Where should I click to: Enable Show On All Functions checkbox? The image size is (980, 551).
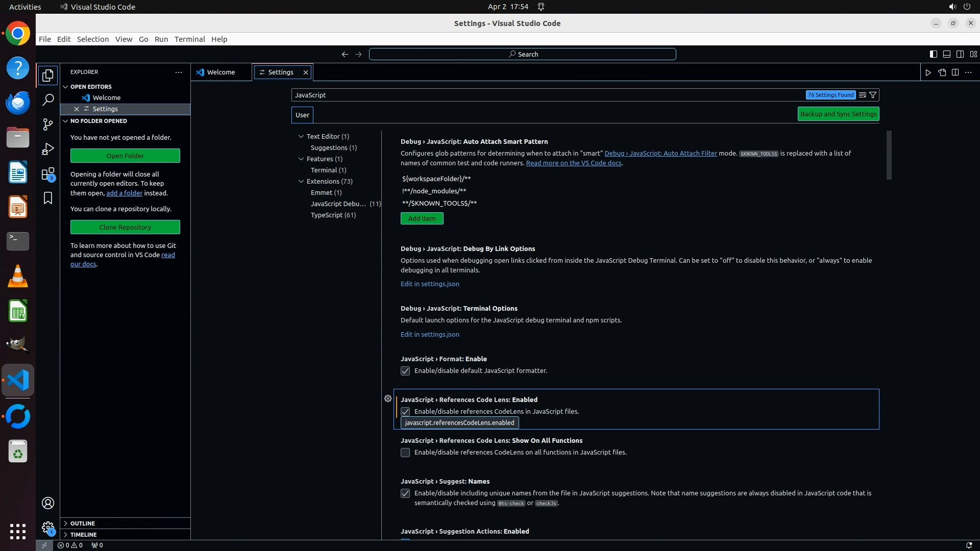pos(405,453)
